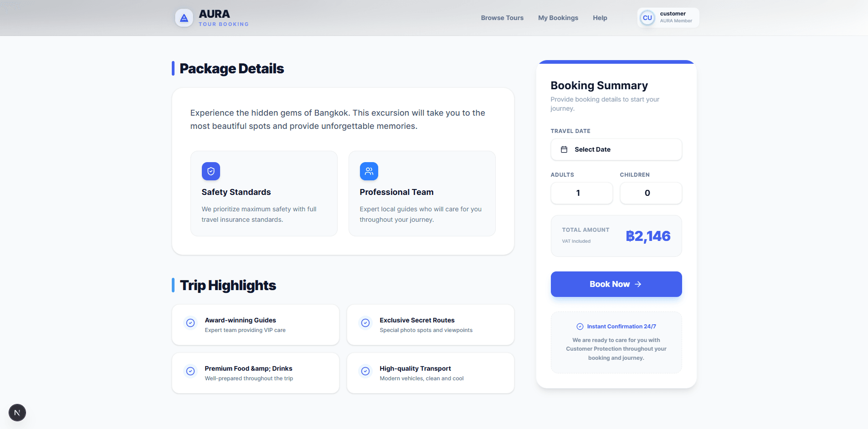The image size is (868, 429).
Task: Click the AURA logo icon
Action: point(184,17)
